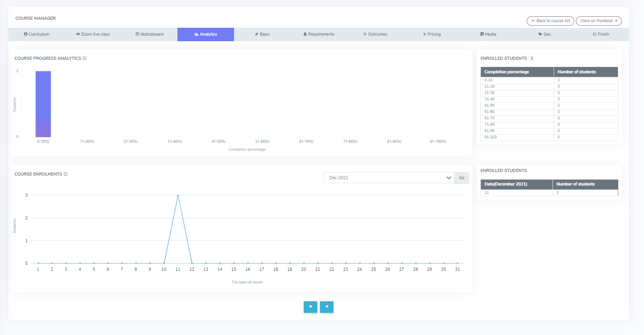Click Back to course list button
Viewport: 644px width, 335px height.
[x=550, y=21]
